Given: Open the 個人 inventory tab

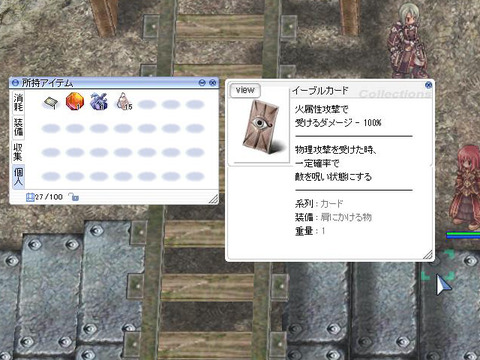Looking at the screenshot, I should 18,176.
